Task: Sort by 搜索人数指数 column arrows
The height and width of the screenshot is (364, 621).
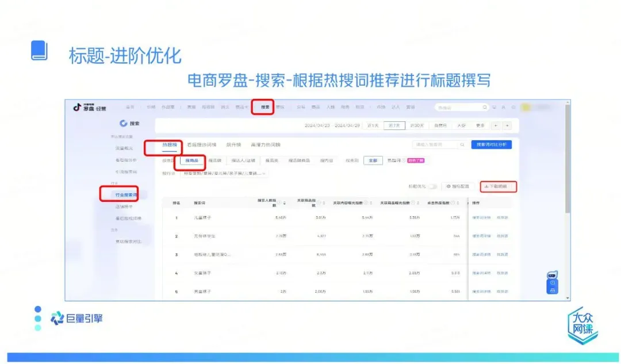Action: coord(285,203)
